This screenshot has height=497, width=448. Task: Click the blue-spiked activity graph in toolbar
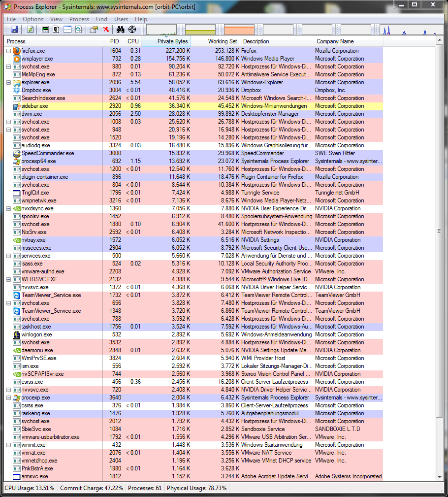click(x=412, y=30)
